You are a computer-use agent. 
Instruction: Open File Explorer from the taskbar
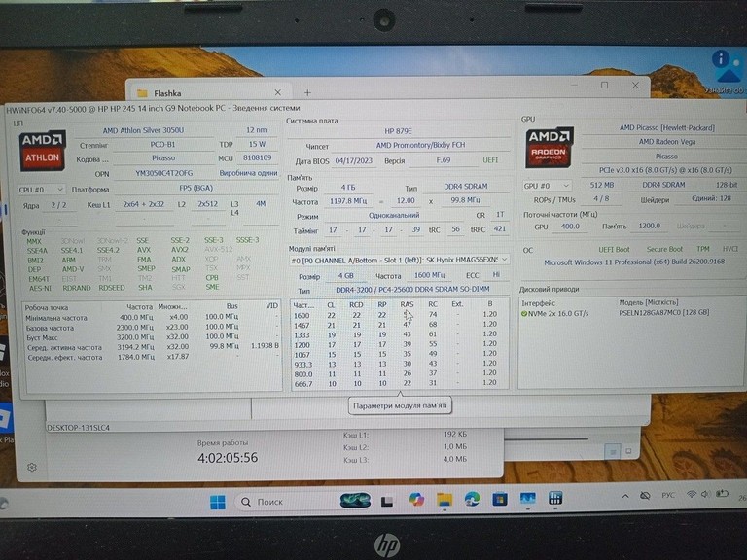click(x=444, y=500)
